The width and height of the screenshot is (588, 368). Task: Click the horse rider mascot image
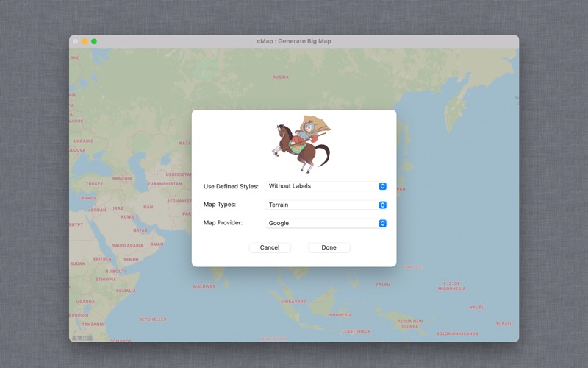303,144
